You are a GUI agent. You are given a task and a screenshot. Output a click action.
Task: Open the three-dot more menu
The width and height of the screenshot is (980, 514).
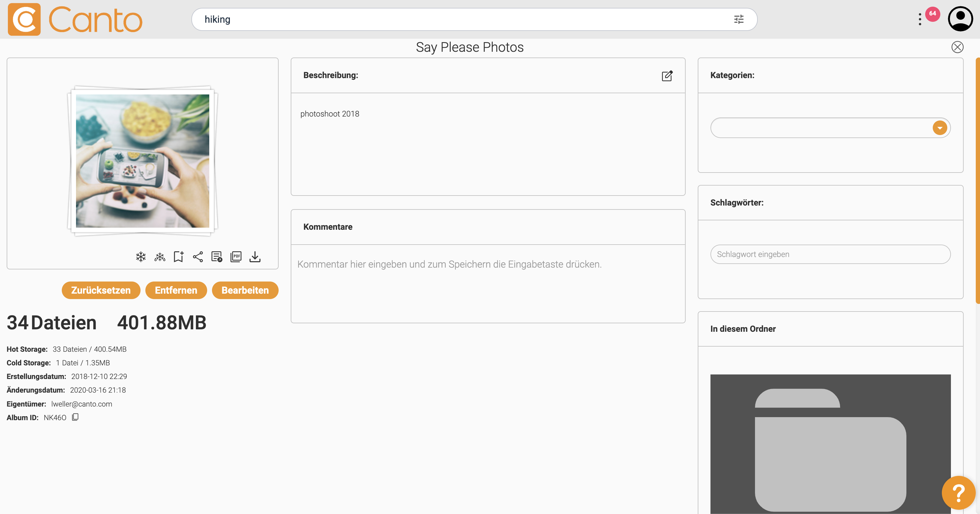pyautogui.click(x=920, y=19)
